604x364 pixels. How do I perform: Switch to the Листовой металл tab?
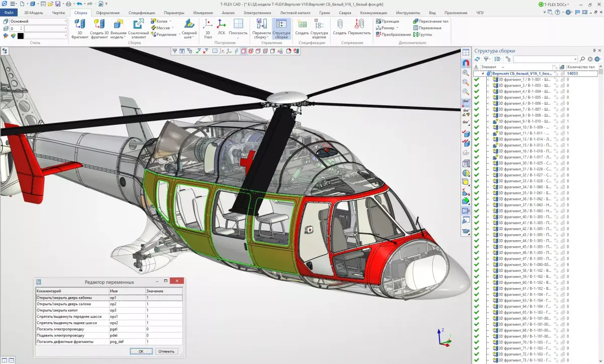(294, 13)
